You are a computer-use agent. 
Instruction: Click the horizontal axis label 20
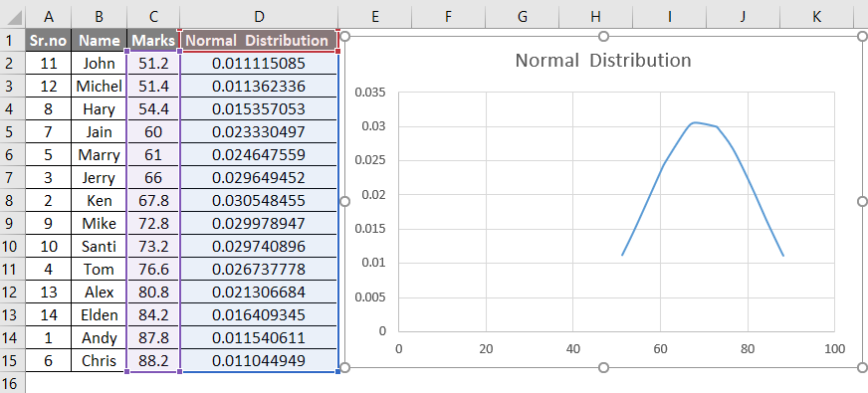[486, 348]
